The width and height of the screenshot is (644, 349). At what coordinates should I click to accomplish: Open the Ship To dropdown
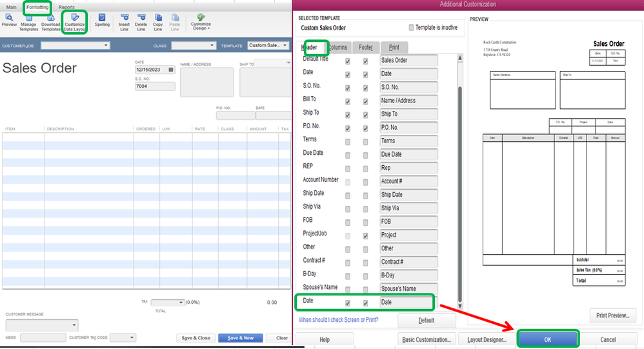(x=272, y=63)
